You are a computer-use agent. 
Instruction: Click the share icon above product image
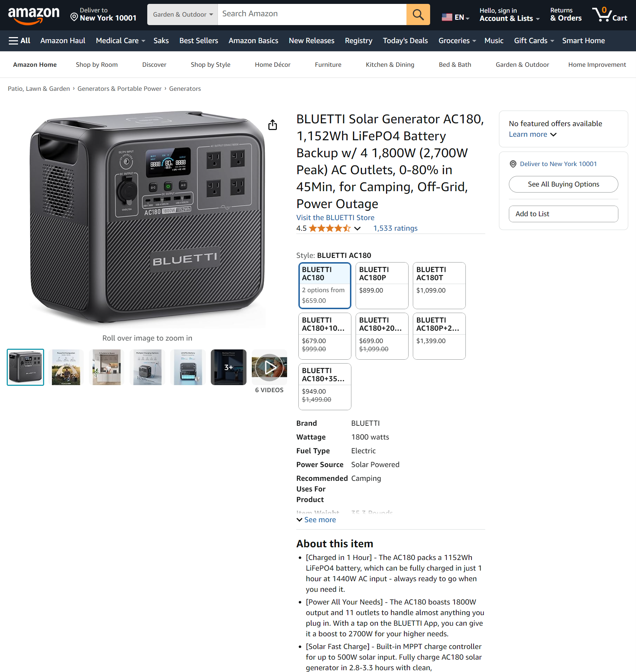pos(273,125)
